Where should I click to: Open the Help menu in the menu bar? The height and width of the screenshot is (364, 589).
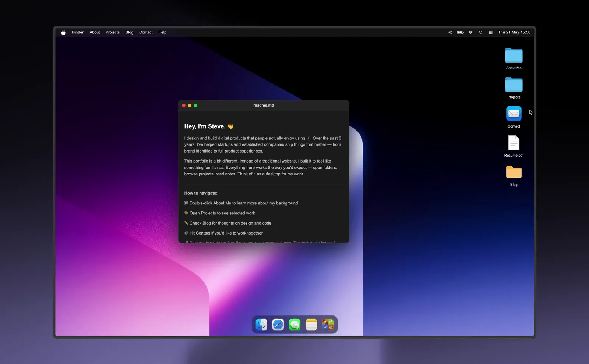162,32
